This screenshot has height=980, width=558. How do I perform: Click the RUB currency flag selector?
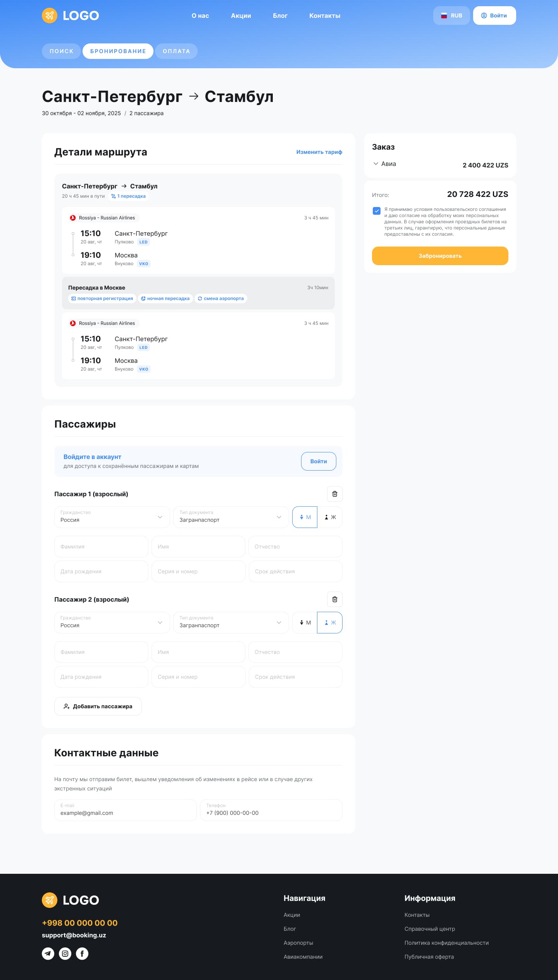(x=451, y=16)
